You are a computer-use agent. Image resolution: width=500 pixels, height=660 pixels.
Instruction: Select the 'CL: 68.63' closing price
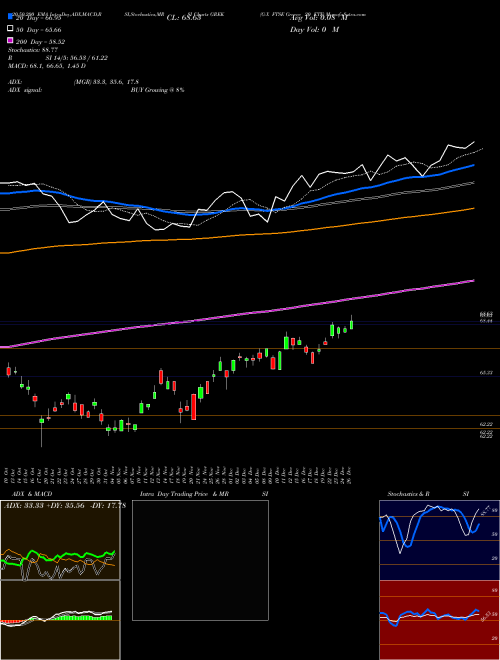coord(184,18)
